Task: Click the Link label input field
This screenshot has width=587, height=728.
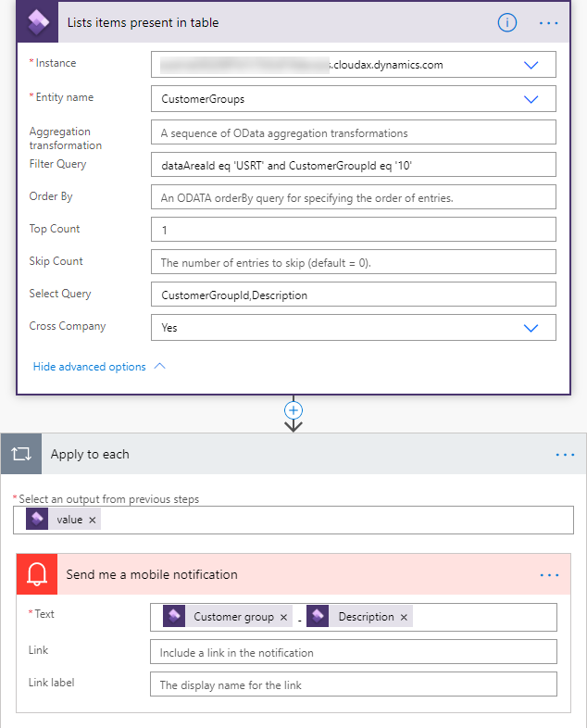Action: [x=353, y=684]
